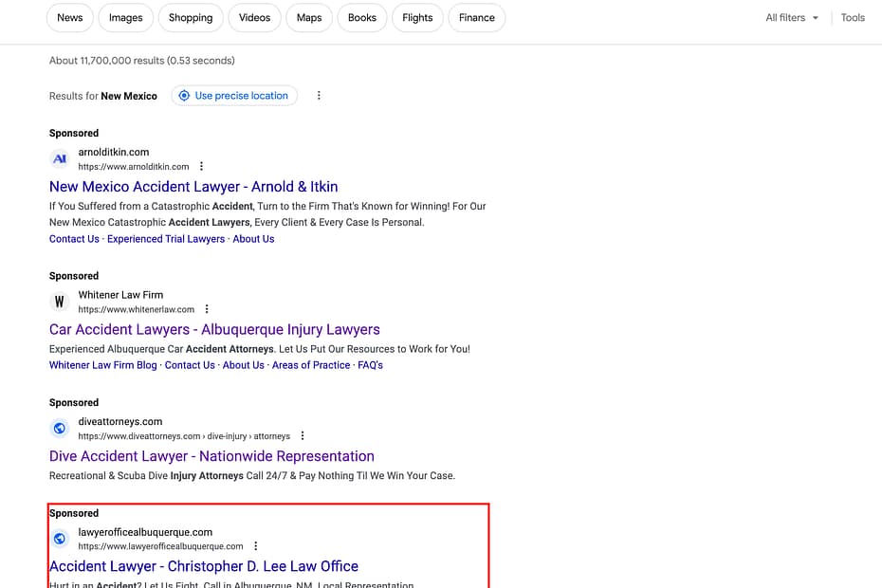This screenshot has height=588, width=882.
Task: Open the News search tab
Action: tap(70, 17)
